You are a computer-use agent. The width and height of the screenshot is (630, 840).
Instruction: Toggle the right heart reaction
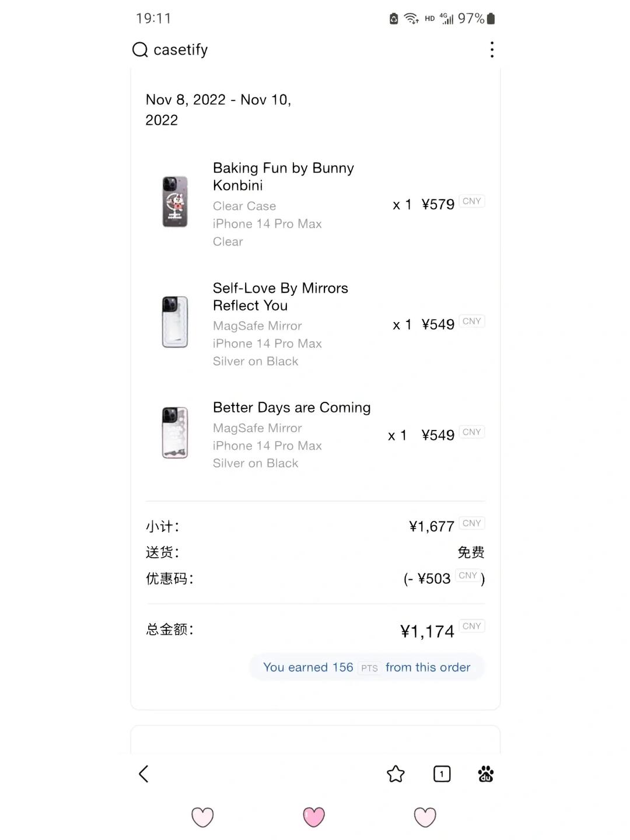[424, 817]
